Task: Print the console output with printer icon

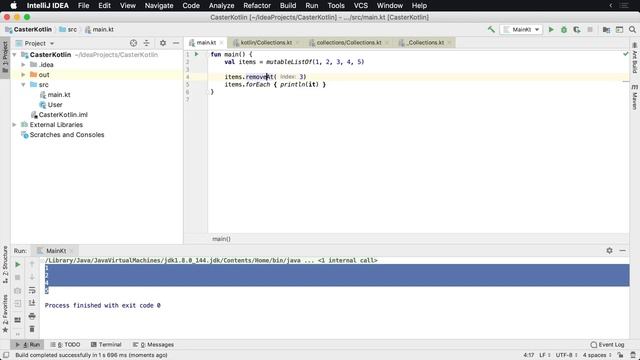Action: (x=32, y=316)
